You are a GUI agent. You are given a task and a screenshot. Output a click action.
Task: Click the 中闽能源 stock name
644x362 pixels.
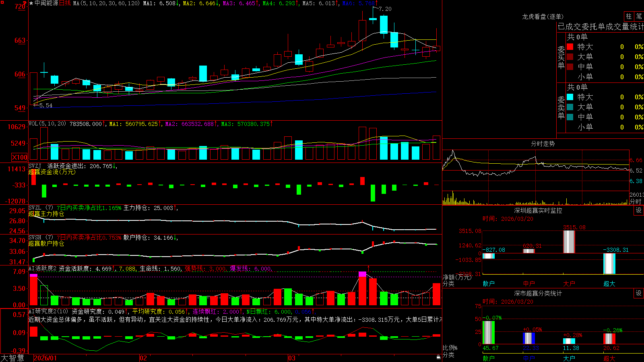(x=46, y=3)
